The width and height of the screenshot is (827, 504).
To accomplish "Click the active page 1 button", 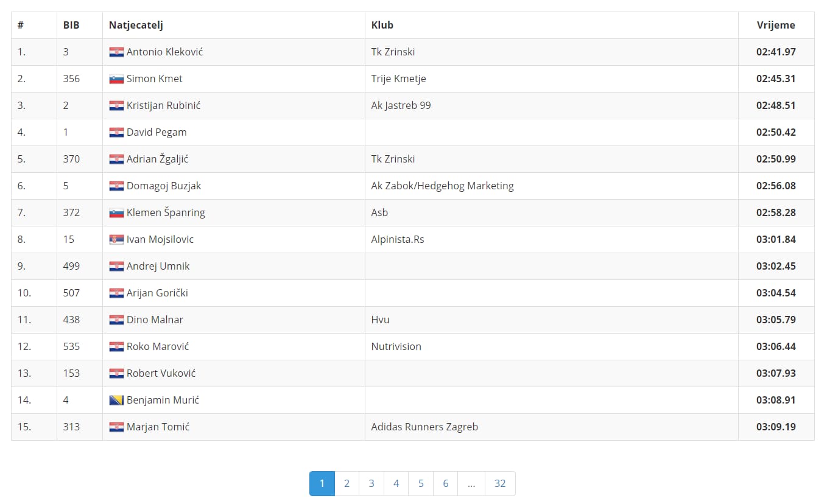I will [322, 483].
